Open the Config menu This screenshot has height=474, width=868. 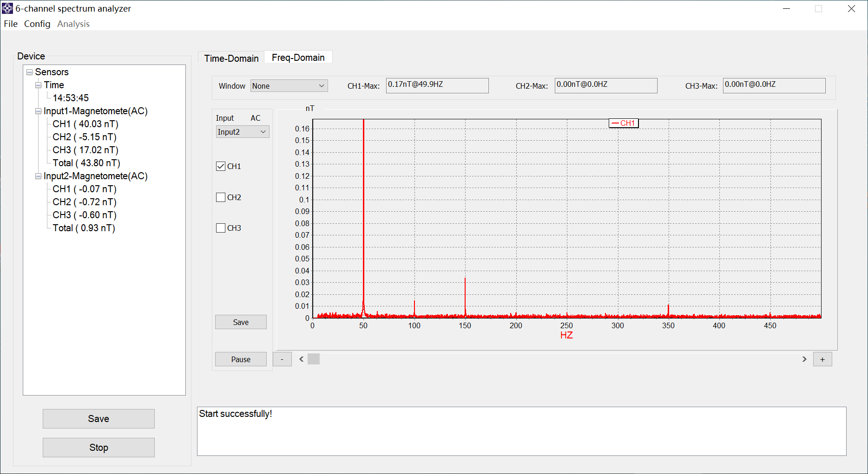click(x=37, y=24)
